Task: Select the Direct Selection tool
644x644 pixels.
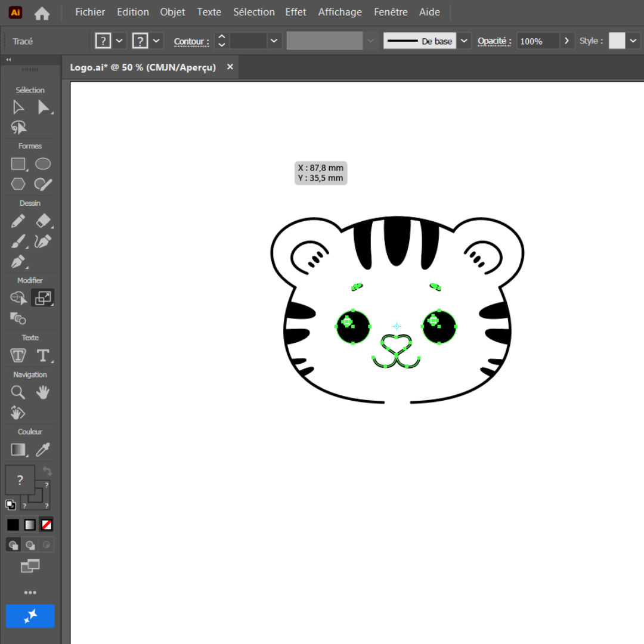Action: click(x=44, y=107)
